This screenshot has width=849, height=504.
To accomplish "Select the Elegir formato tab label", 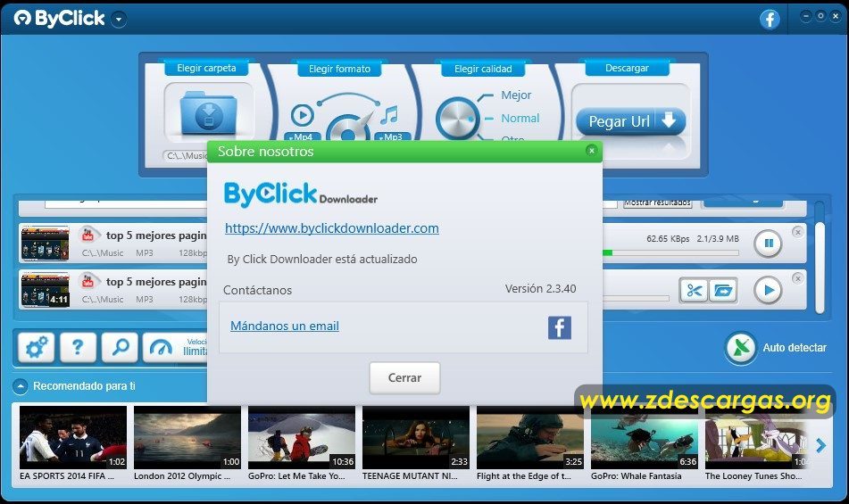I will (339, 69).
